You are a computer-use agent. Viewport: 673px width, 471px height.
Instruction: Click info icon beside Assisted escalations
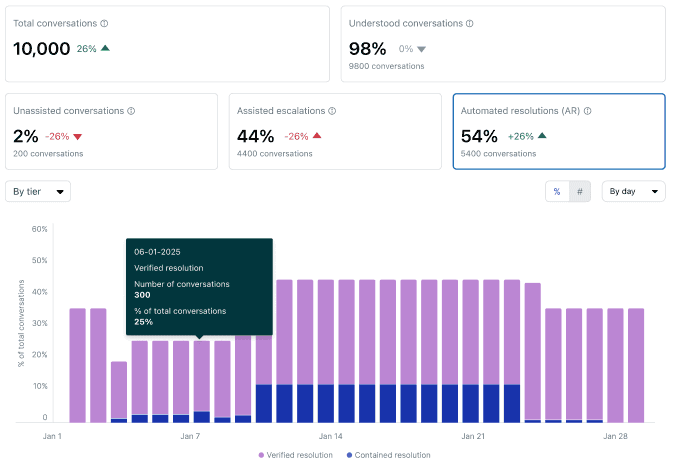[332, 111]
